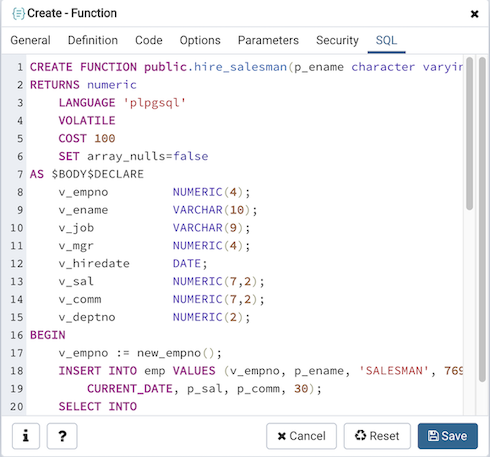Click CURRENT_DATE on line 19
This screenshot has width=490, height=457.
click(130, 389)
